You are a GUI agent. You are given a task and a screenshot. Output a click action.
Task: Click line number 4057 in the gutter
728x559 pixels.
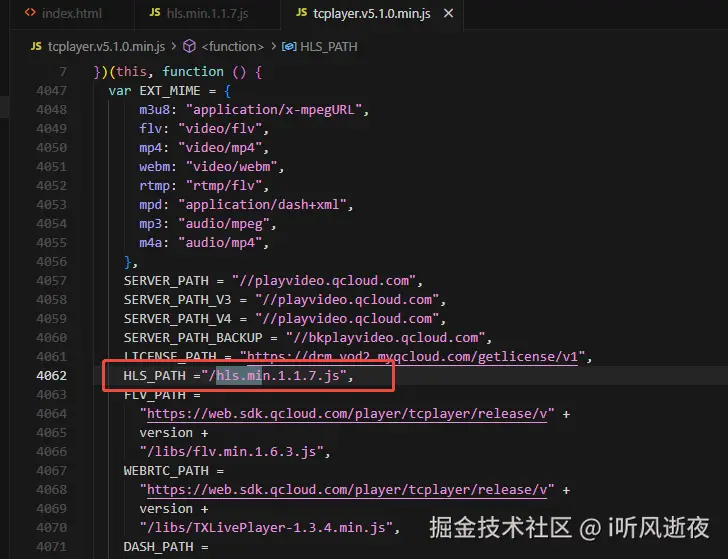pos(52,280)
